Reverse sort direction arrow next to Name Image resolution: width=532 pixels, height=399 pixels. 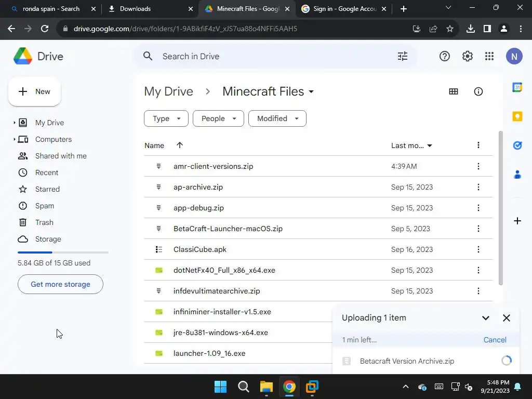pyautogui.click(x=179, y=145)
